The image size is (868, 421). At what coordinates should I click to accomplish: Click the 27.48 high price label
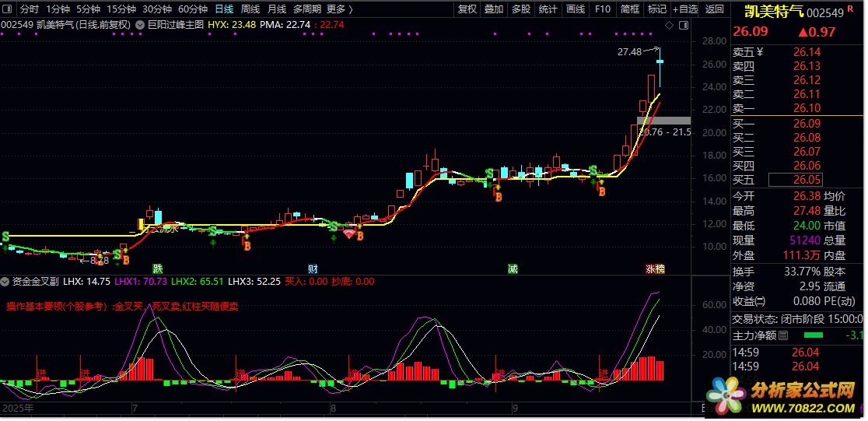pos(629,52)
